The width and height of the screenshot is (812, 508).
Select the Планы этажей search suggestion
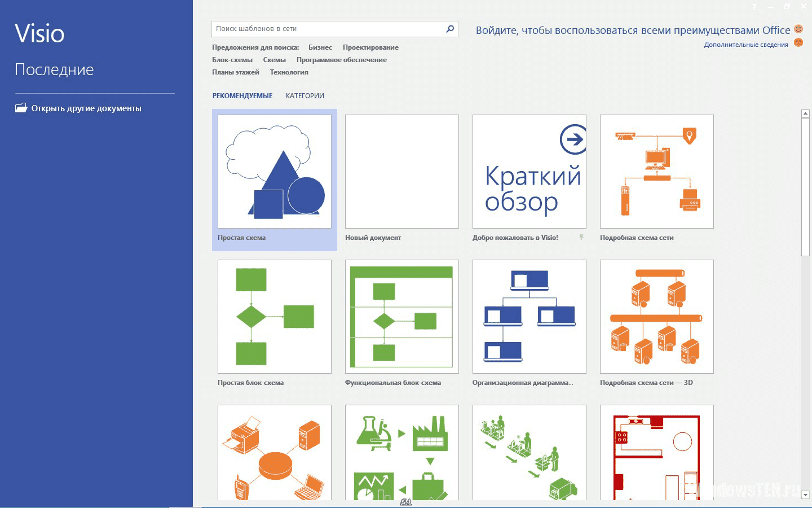(236, 72)
